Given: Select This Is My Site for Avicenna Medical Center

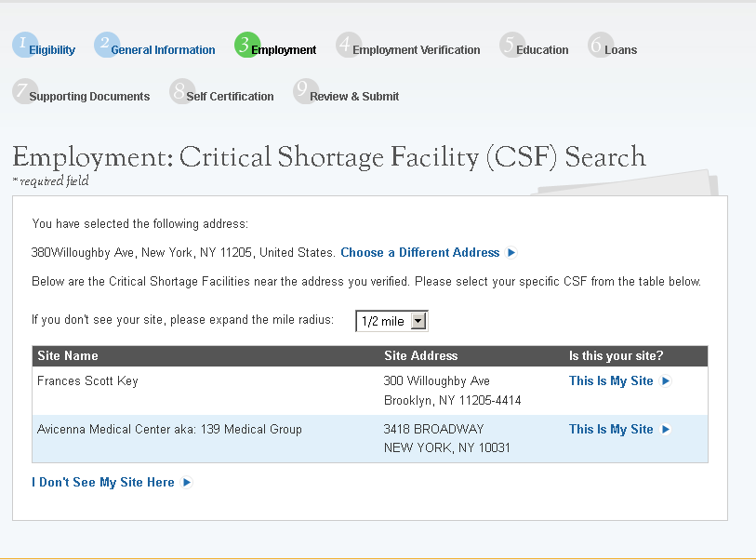Looking at the screenshot, I should point(611,430).
